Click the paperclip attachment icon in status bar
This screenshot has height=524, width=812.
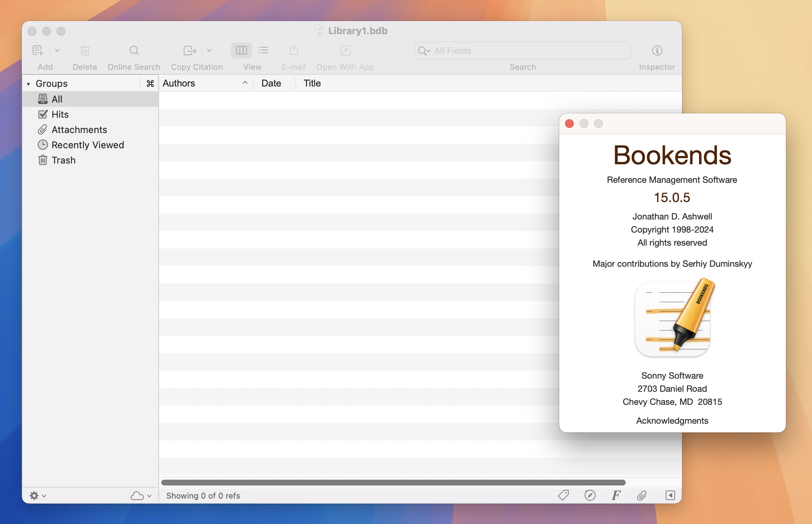pos(642,496)
